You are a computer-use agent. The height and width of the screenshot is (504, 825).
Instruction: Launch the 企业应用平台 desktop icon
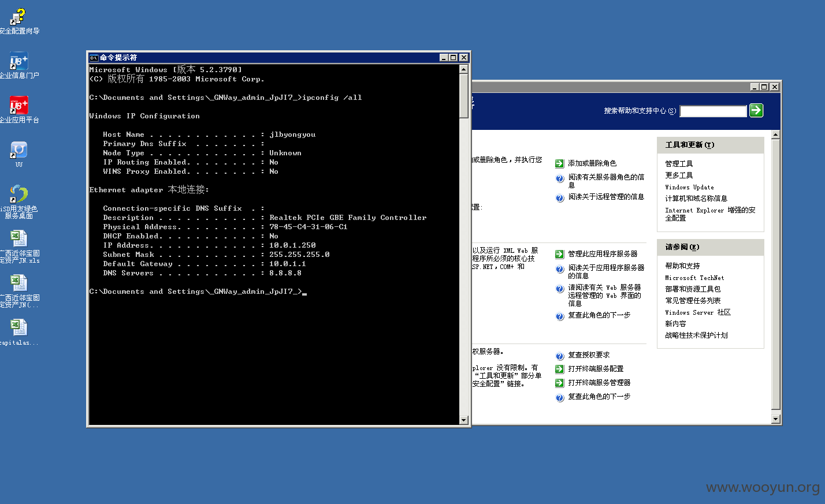(x=19, y=106)
